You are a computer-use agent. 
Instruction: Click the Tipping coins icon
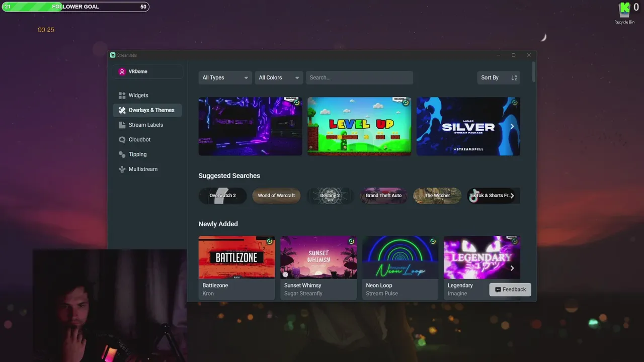(x=122, y=154)
